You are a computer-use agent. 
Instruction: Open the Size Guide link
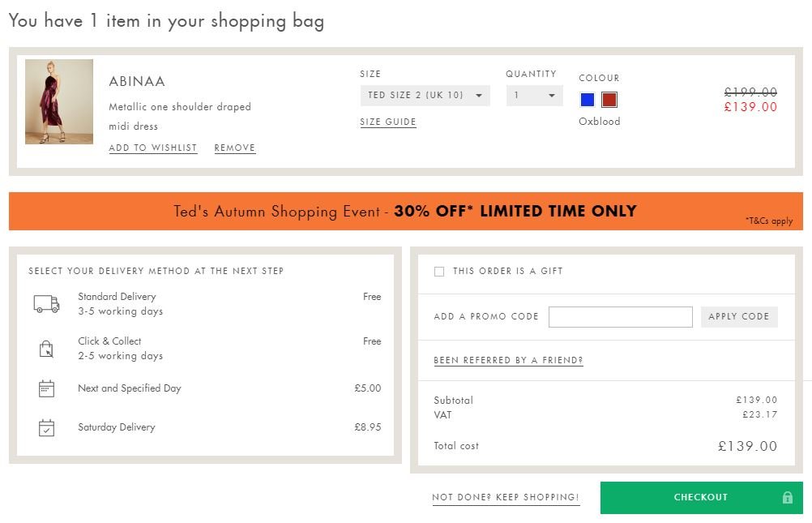pos(388,122)
